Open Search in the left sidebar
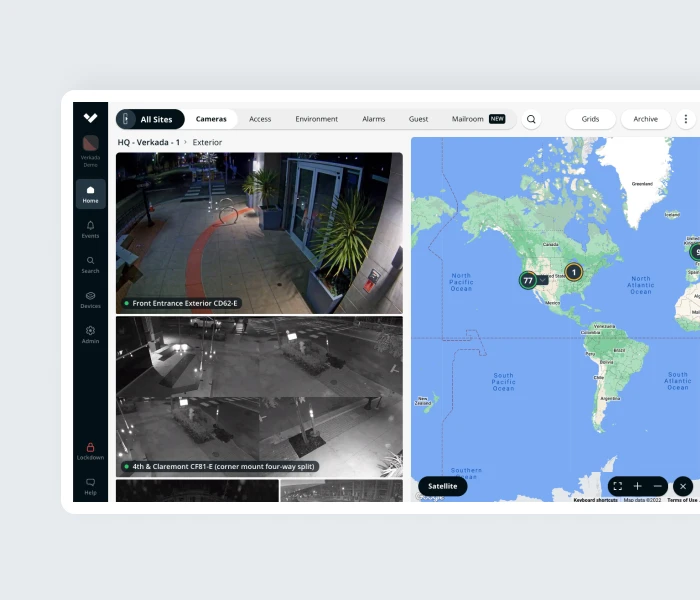This screenshot has height=600, width=700. pyautogui.click(x=91, y=265)
